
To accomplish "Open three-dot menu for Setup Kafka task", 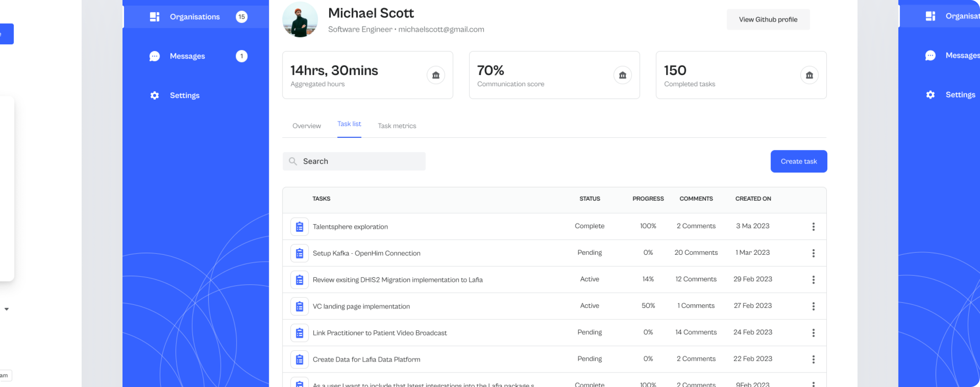I will (813, 253).
